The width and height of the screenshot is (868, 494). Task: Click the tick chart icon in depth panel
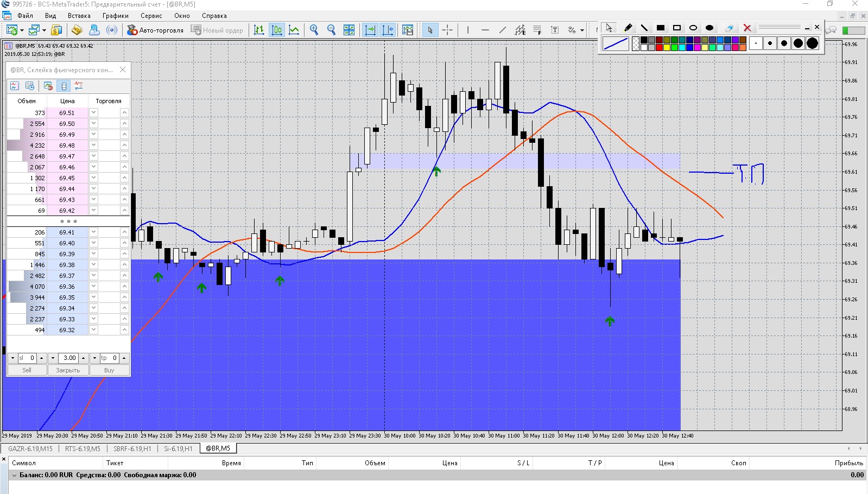coord(15,86)
